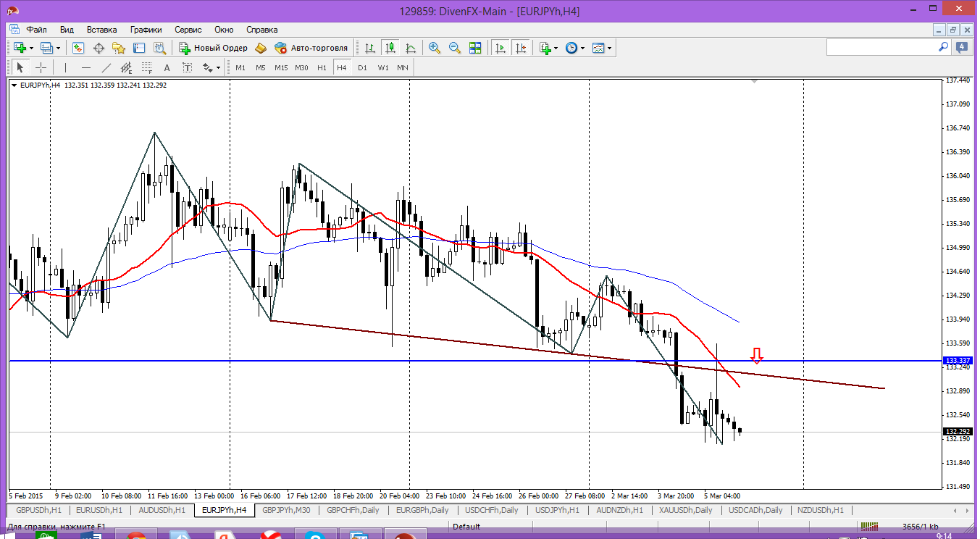The width and height of the screenshot is (980, 539).
Task: Select the Crosshair tool
Action: point(41,67)
